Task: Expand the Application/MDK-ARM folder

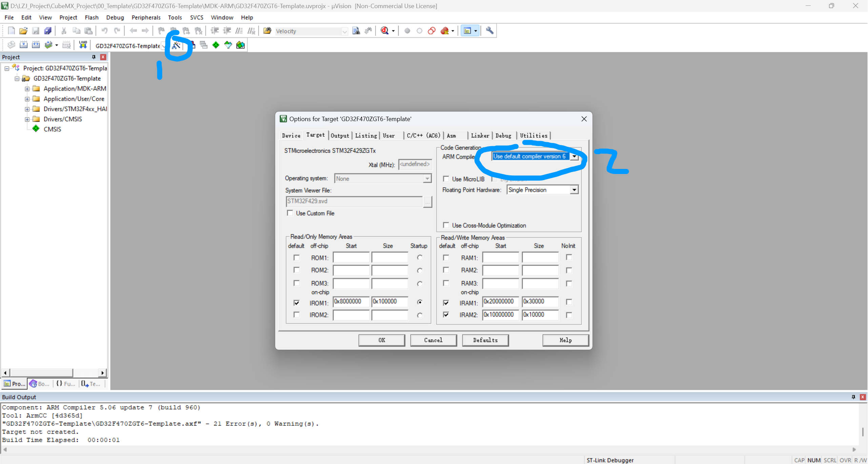Action: [x=27, y=89]
